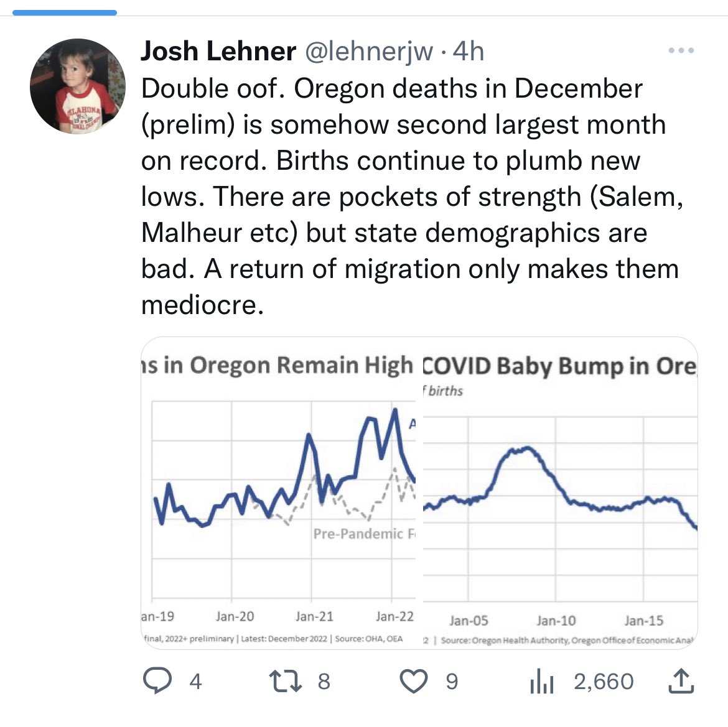
Task: Tap the share upload arrow icon
Action: pyautogui.click(x=681, y=681)
